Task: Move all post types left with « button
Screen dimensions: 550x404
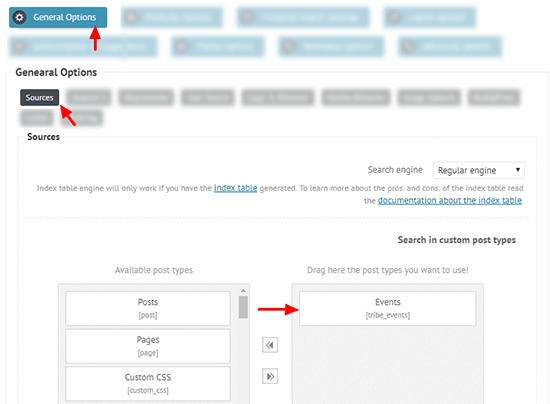Action: click(270, 345)
